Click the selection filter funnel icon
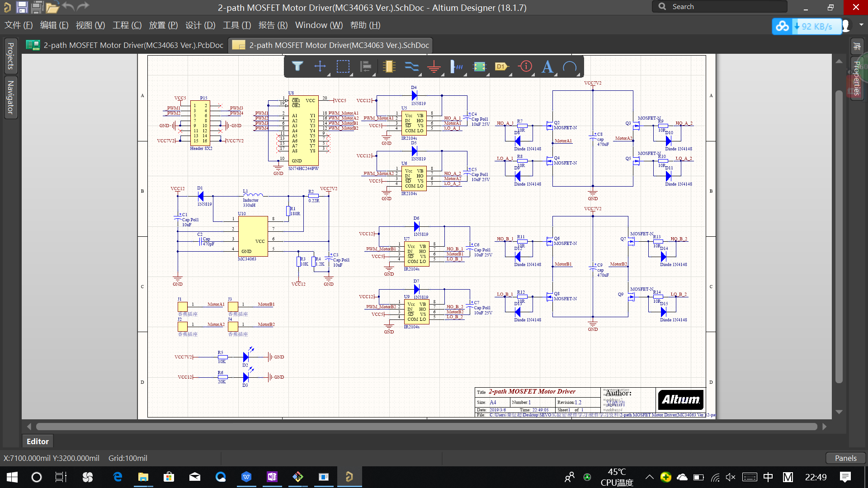The height and width of the screenshot is (488, 868). [297, 66]
